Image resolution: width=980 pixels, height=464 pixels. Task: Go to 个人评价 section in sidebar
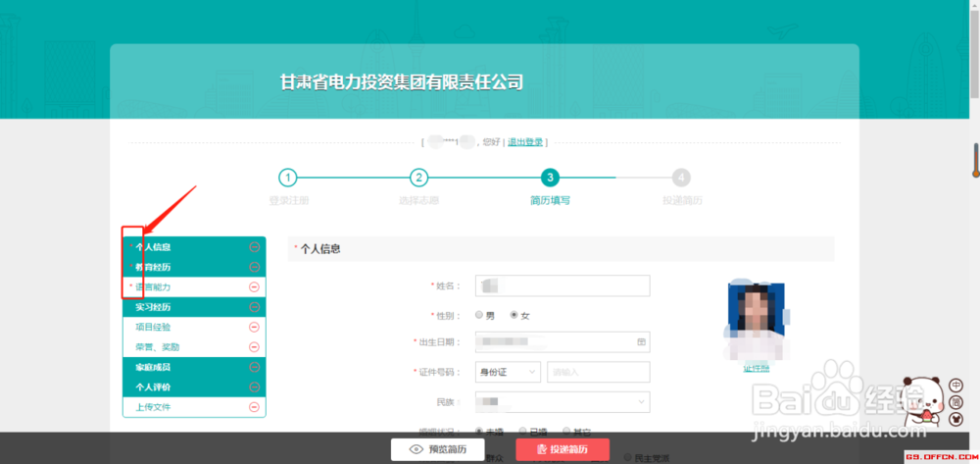point(153,387)
